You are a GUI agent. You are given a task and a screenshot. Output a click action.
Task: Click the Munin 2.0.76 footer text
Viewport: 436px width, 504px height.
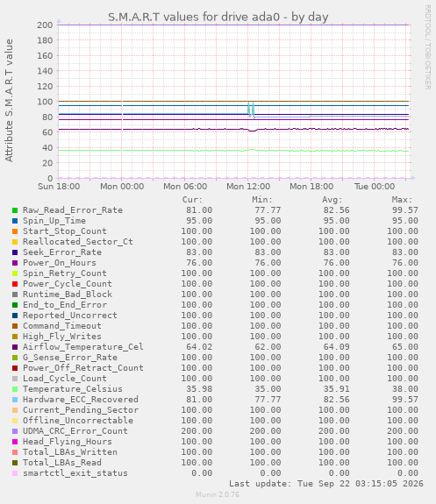pyautogui.click(x=218, y=494)
